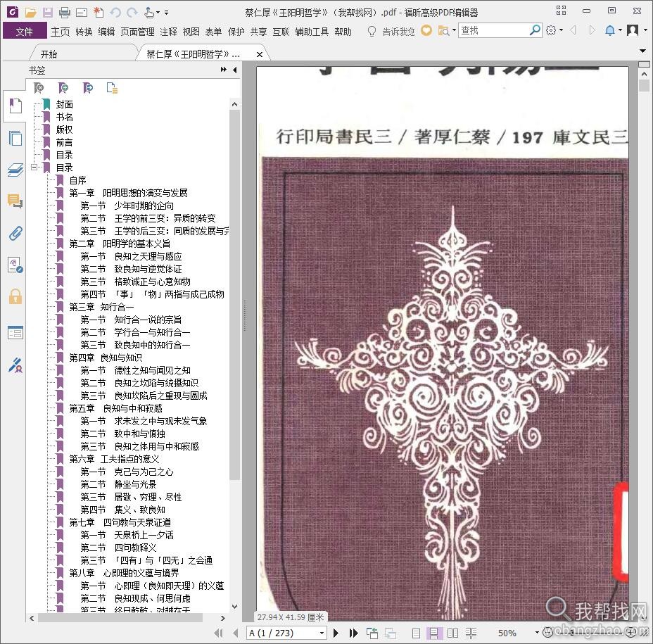Open the zoom level dropdown arrow
Image resolution: width=653 pixels, height=644 pixels.
point(537,632)
